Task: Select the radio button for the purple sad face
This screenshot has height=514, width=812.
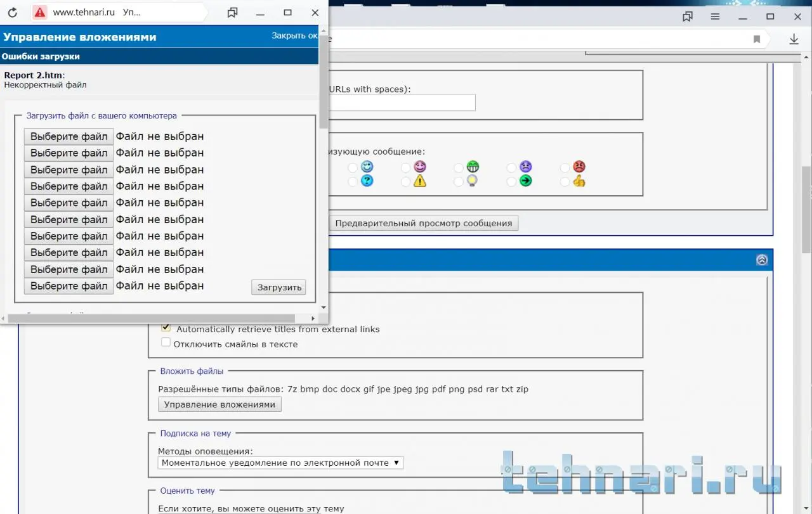Action: (511, 168)
